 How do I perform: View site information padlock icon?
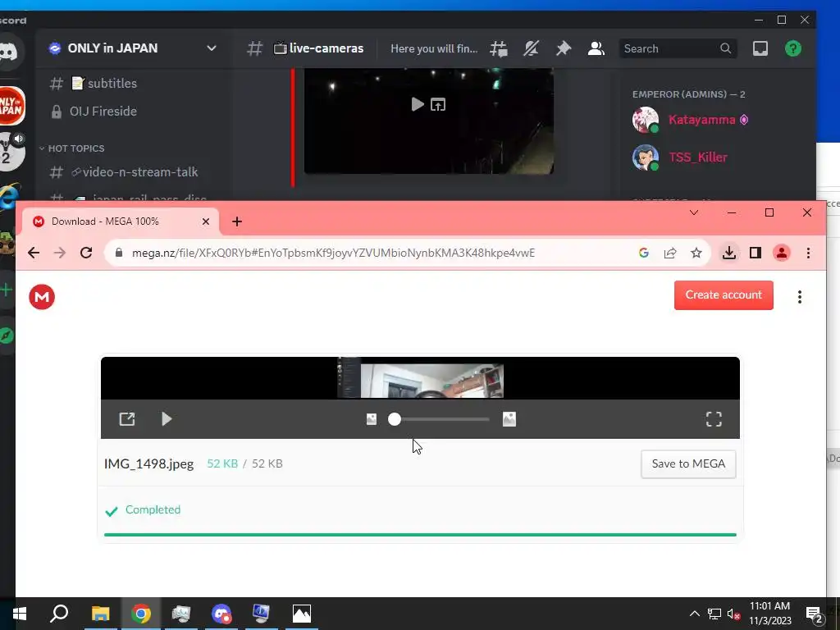pyautogui.click(x=119, y=253)
